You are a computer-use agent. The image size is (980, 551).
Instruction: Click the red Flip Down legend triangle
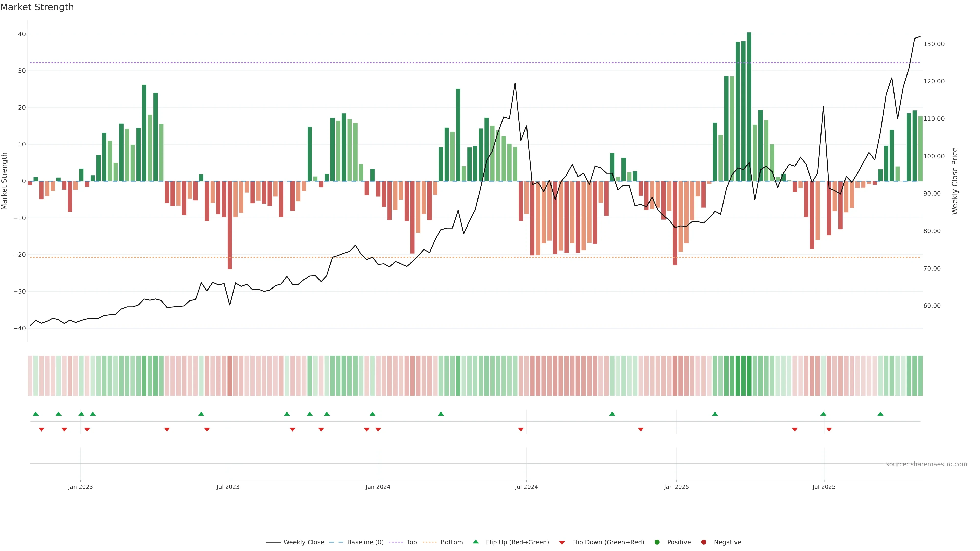point(562,542)
